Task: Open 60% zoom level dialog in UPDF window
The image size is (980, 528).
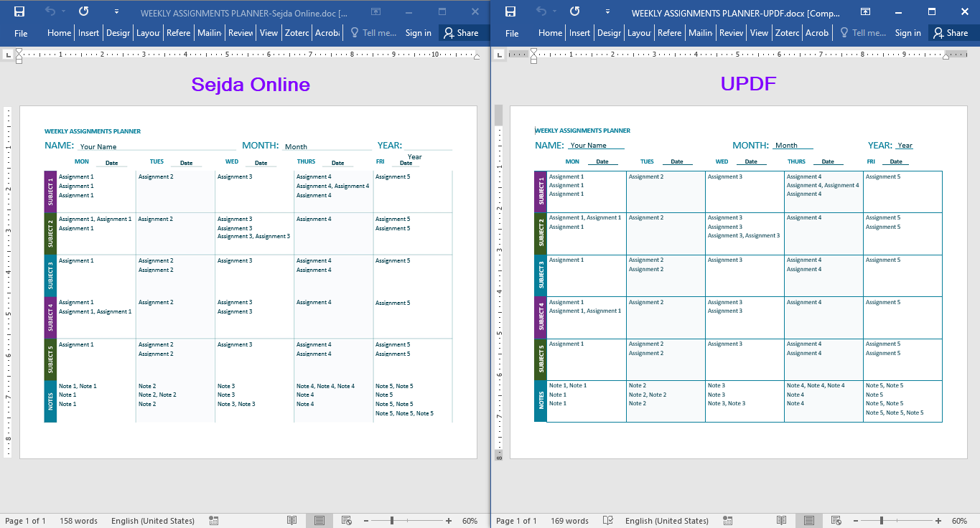Action: pos(959,521)
